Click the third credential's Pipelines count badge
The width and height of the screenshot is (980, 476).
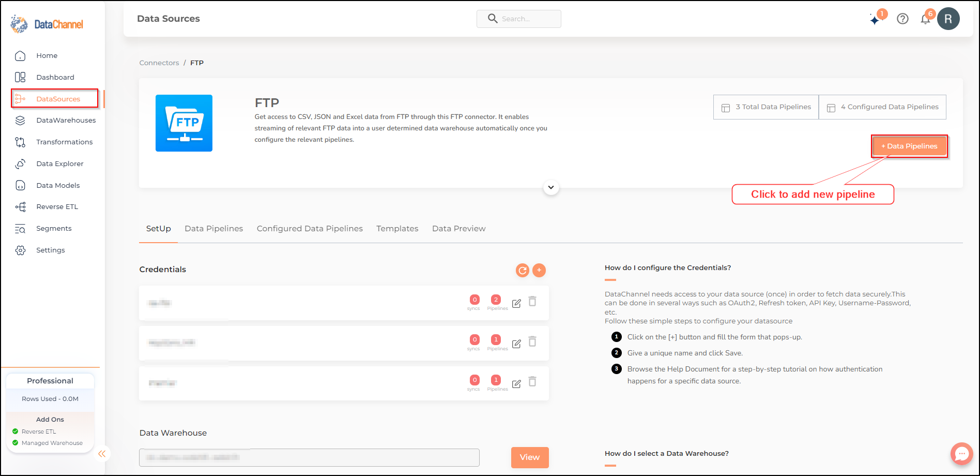(496, 380)
